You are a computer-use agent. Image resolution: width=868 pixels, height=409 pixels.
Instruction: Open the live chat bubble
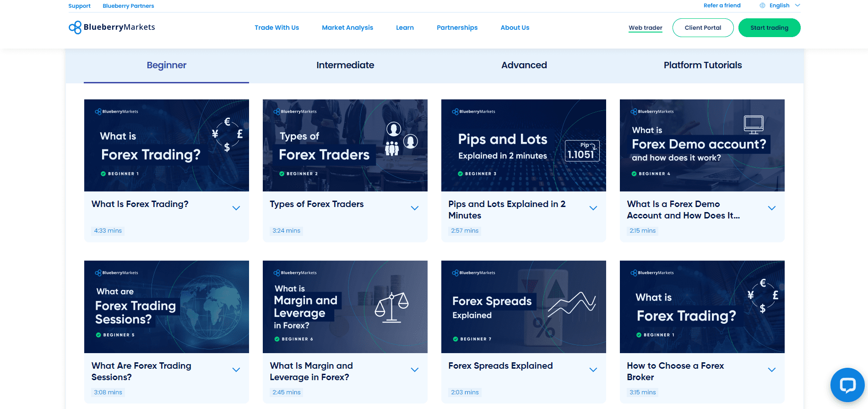coord(847,385)
